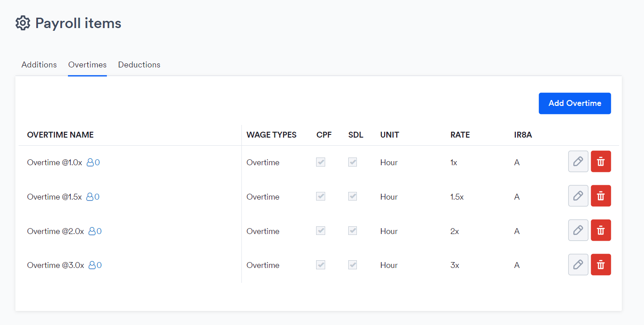Click wage type Overtime in @1.0x row
644x325 pixels.
(x=263, y=162)
